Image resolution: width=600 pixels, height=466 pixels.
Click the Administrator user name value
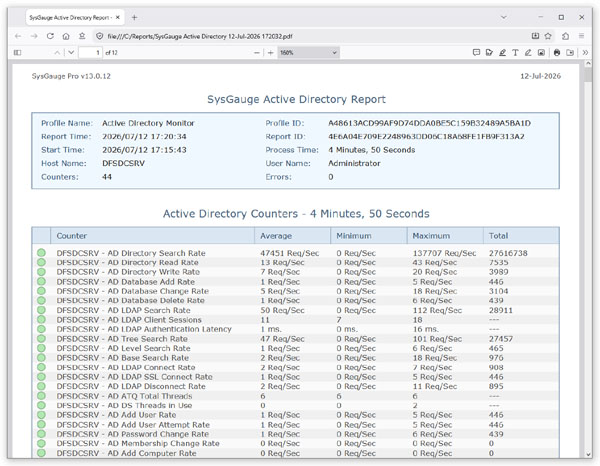(x=354, y=163)
